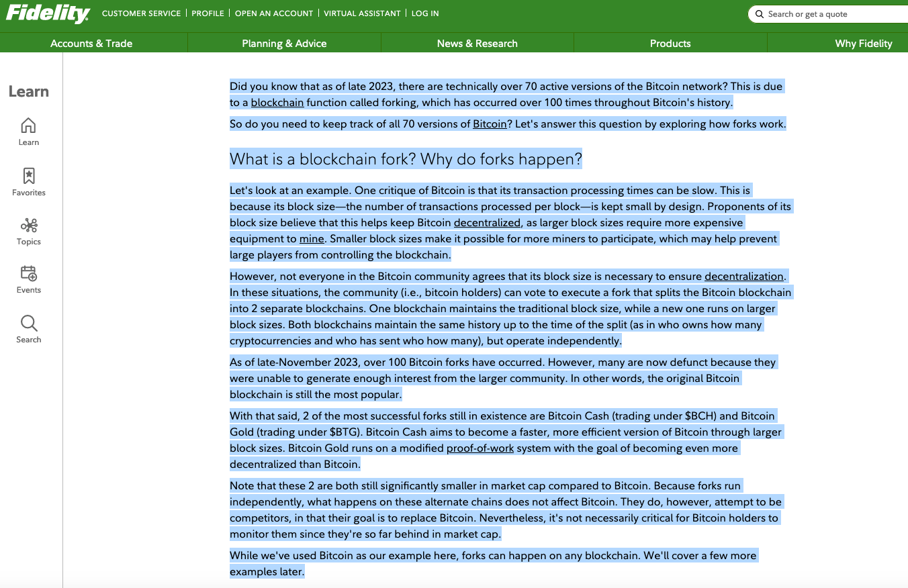
Task: Select the Log In link
Action: pos(425,13)
